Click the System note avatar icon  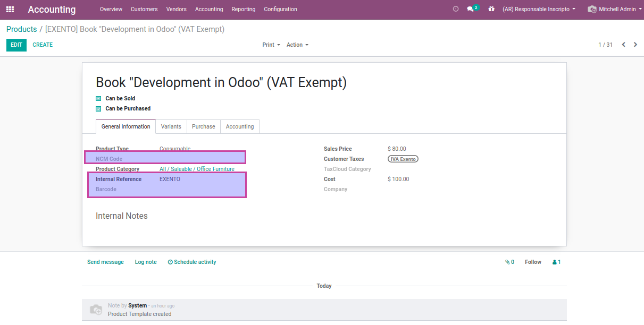tap(96, 310)
